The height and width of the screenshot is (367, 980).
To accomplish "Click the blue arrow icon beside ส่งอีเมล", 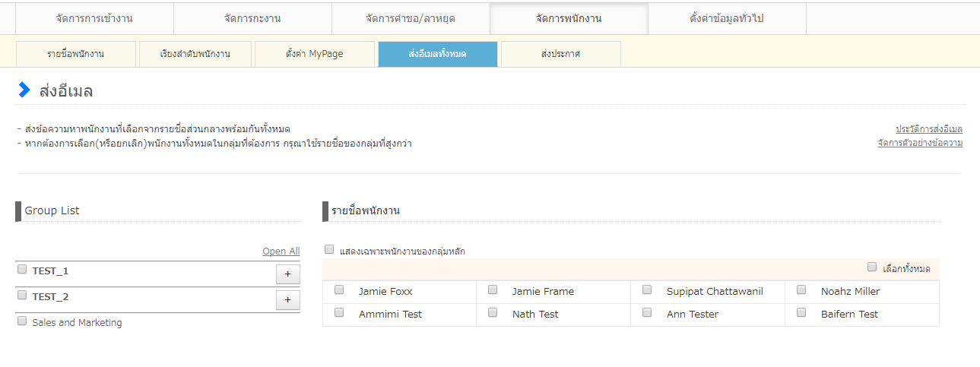I will point(24,90).
